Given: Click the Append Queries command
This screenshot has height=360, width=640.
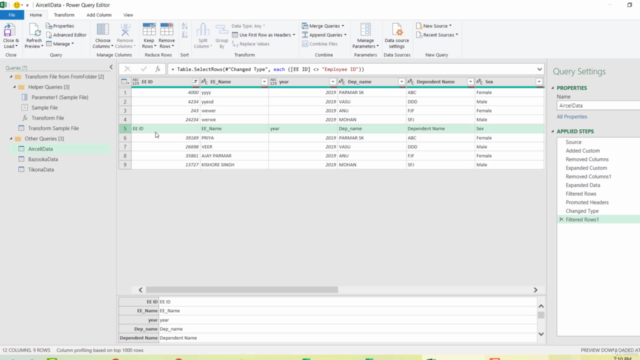Looking at the screenshot, I should [324, 35].
